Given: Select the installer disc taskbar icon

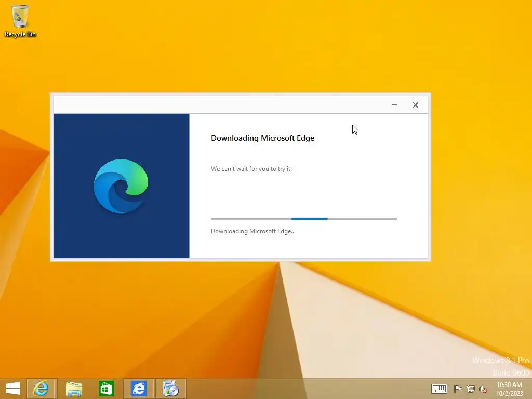Looking at the screenshot, I should click(x=170, y=389).
